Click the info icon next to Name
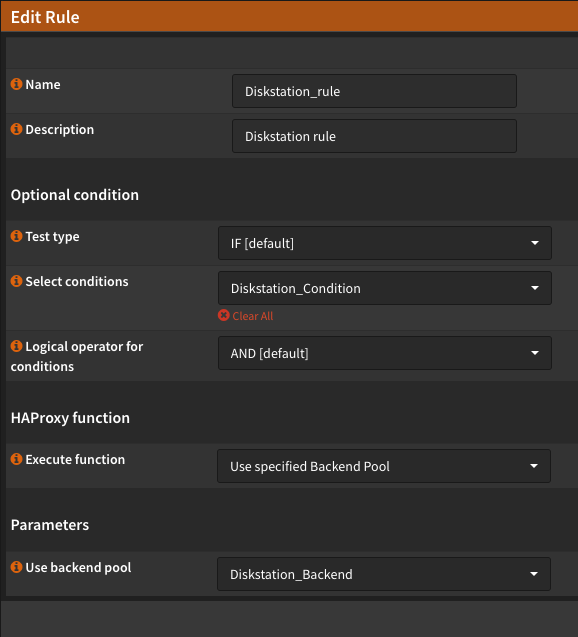Image resolution: width=578 pixels, height=637 pixels. pyautogui.click(x=16, y=84)
